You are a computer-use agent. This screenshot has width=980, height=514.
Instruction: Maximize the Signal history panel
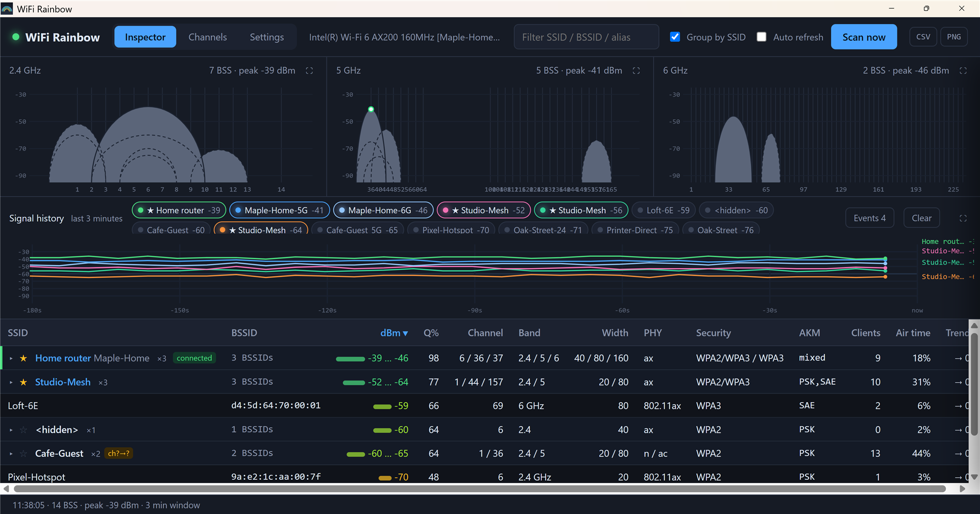[x=963, y=218]
